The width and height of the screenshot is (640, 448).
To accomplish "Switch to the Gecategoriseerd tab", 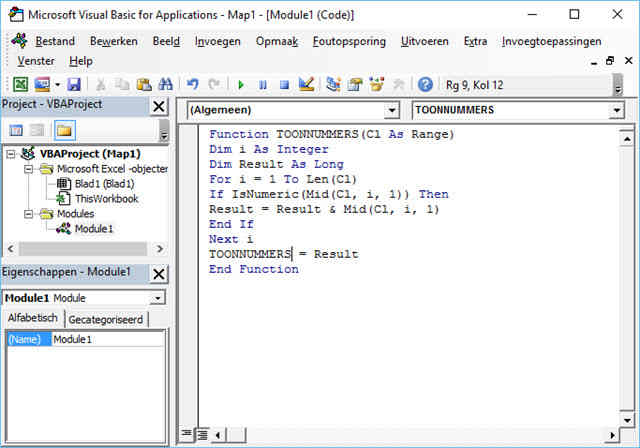I will (106, 319).
